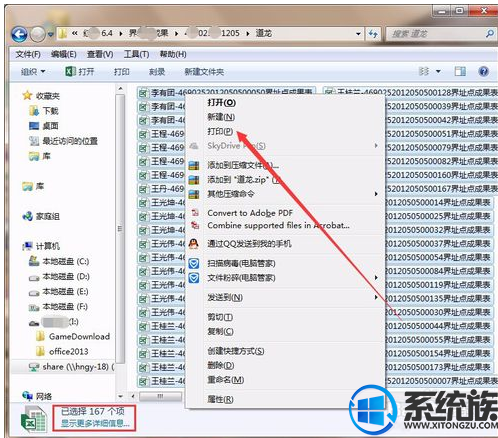The height and width of the screenshot is (438, 498).
Task: Open the office2013 folder
Action: 62,352
